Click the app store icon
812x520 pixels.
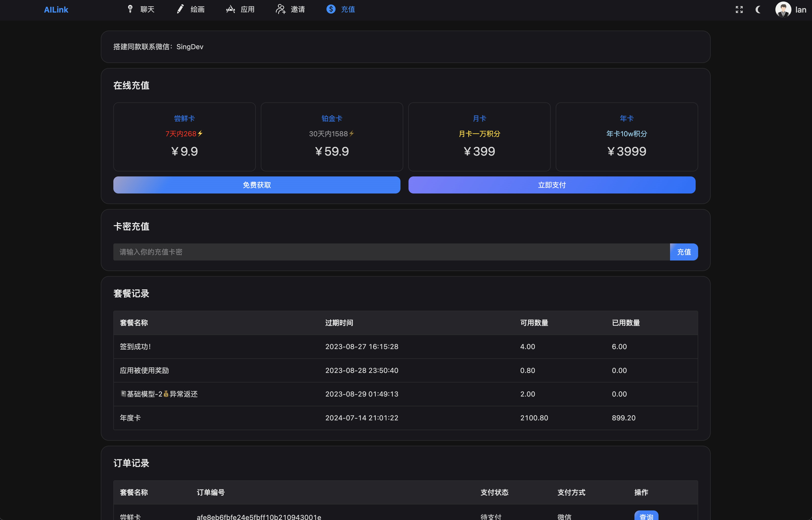coord(230,9)
